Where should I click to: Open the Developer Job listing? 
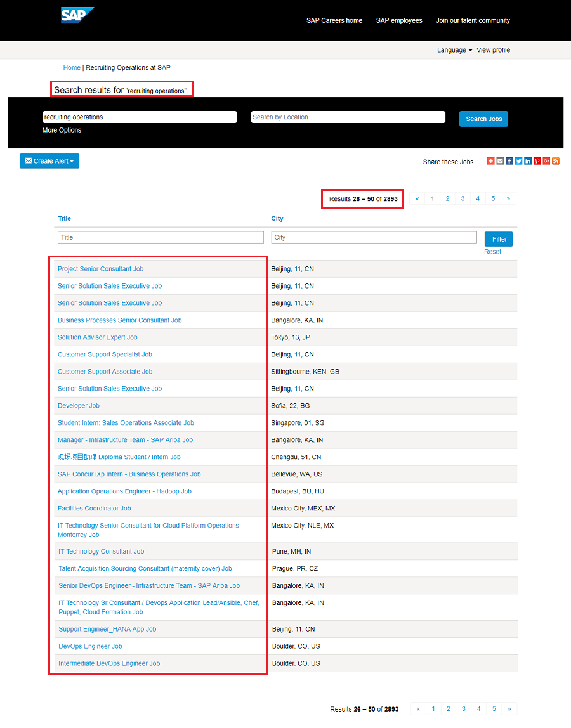tap(79, 406)
